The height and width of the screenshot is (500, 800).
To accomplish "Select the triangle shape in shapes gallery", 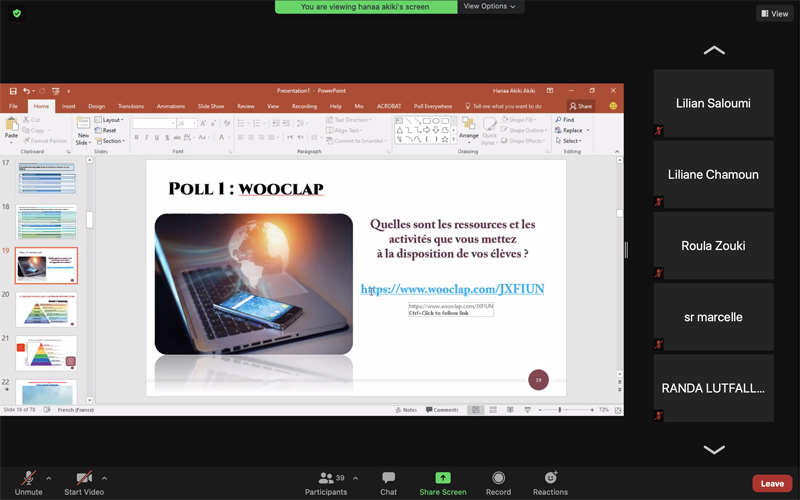I will 399,130.
